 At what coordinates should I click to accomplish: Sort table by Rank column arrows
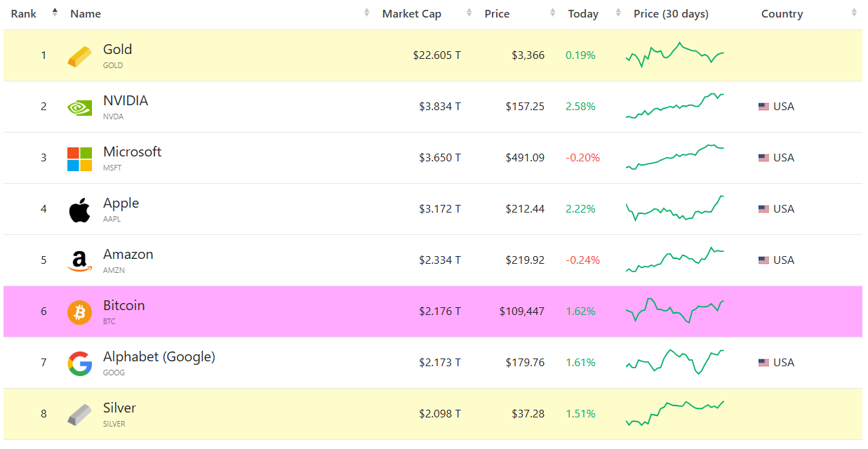point(55,13)
